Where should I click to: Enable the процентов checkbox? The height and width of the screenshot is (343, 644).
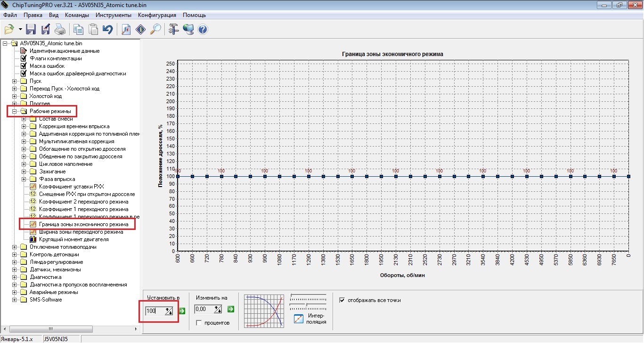(x=199, y=323)
